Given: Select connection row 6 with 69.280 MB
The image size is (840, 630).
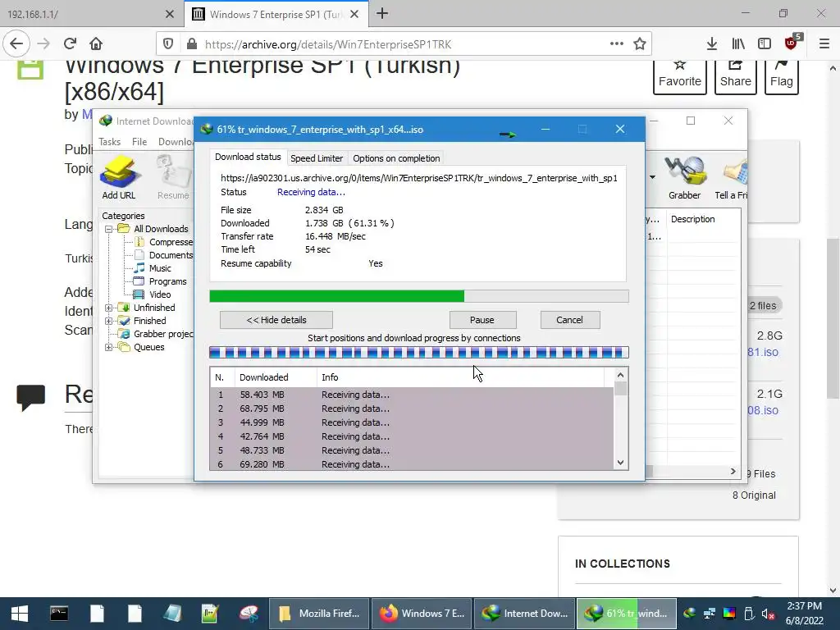Looking at the screenshot, I should (412, 464).
